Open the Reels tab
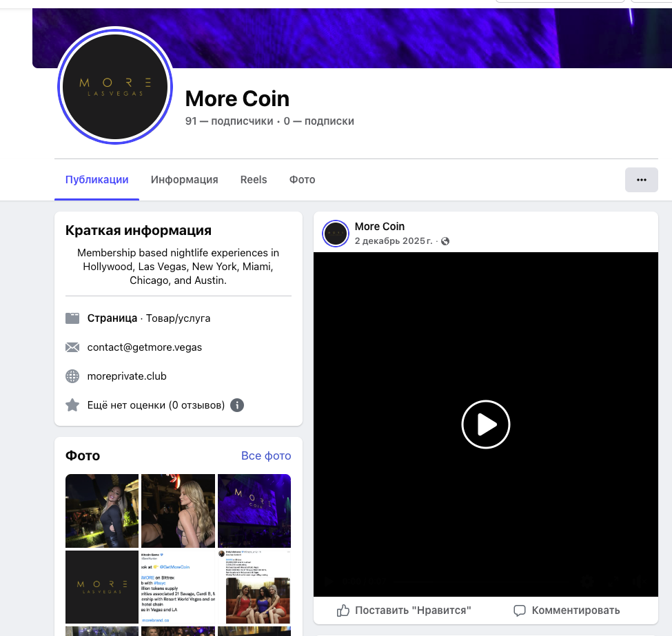This screenshot has width=672, height=636. 253,179
